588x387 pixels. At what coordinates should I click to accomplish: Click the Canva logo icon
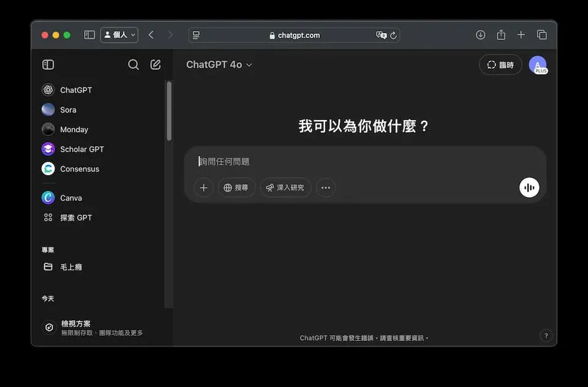[48, 198]
